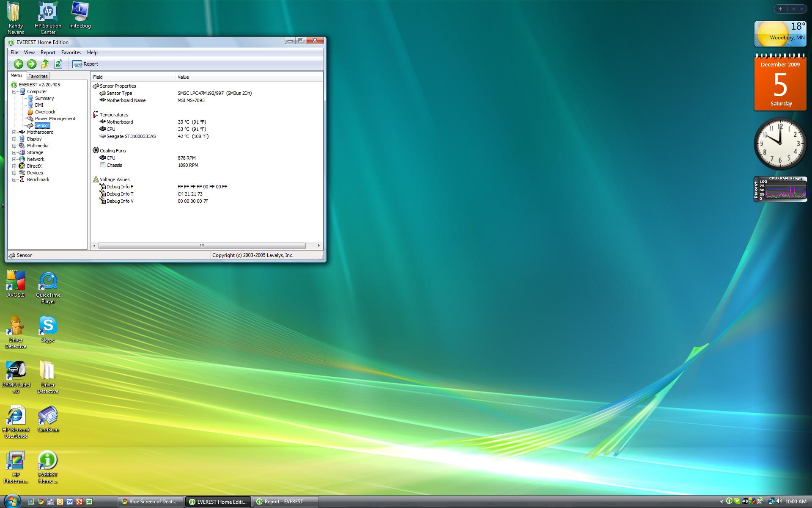Viewport: 812px width, 508px height.
Task: Click the horizontal scrollbar thumb in EVEREST list
Action: tap(202, 246)
